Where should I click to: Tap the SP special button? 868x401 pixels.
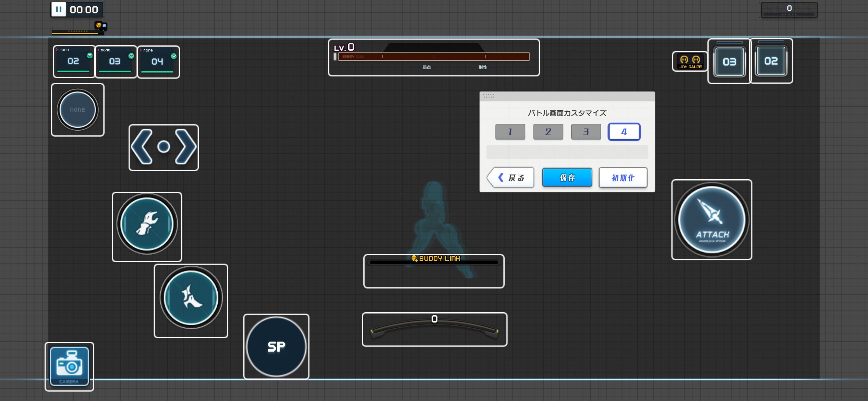click(276, 347)
